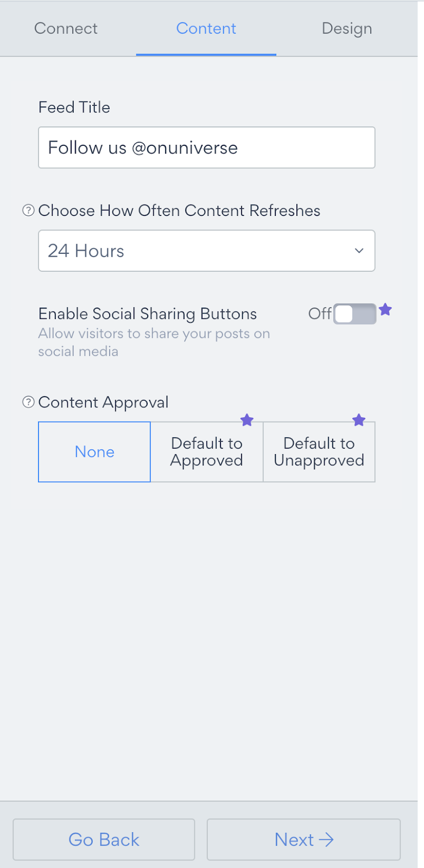Viewport: 424px width, 868px height.
Task: Click the help icon beside Content Refreshes
Action: point(28,210)
